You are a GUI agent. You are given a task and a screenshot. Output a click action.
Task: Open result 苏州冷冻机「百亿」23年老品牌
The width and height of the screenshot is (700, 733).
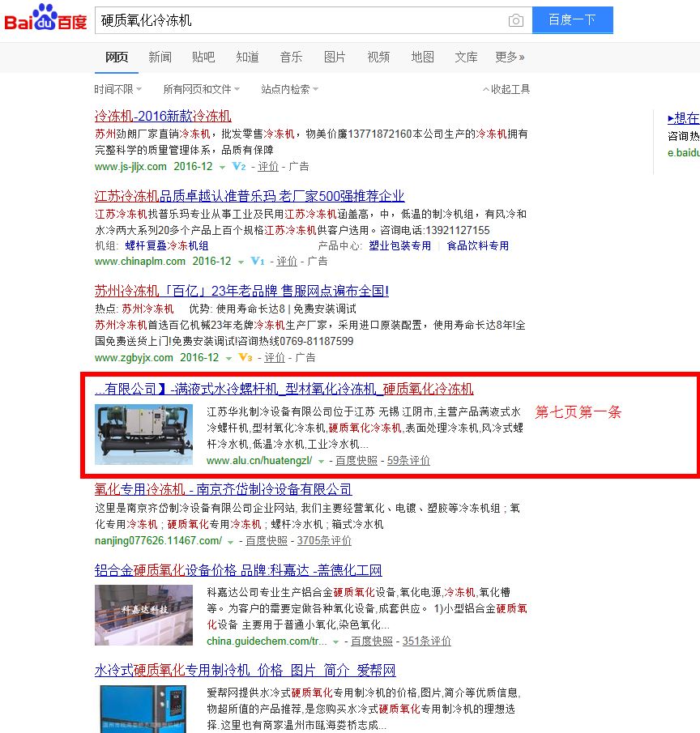(x=241, y=291)
